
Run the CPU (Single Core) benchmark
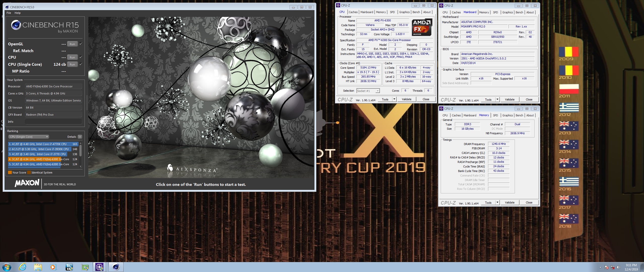72,64
